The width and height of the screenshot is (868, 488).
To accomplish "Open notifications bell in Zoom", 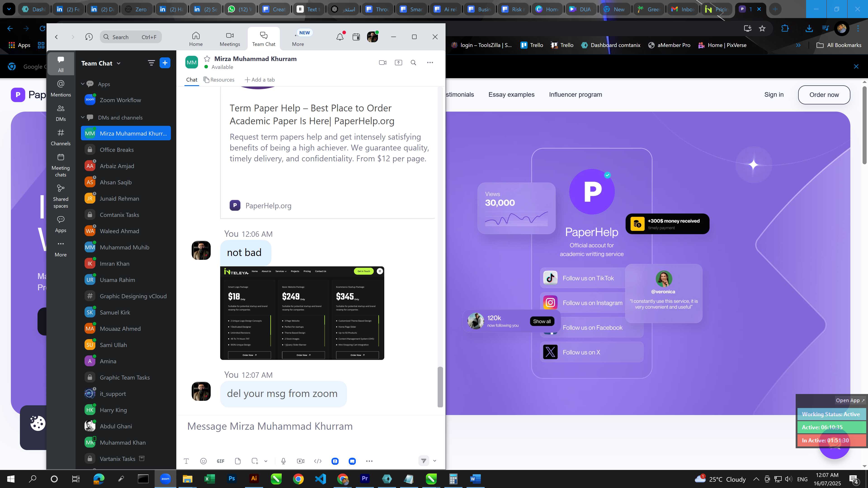I will point(340,37).
